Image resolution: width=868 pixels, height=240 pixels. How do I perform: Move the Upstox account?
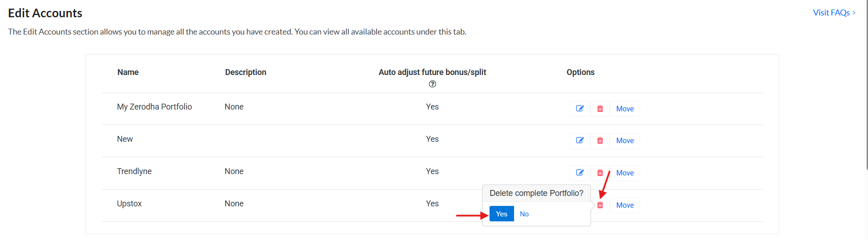[x=625, y=205]
